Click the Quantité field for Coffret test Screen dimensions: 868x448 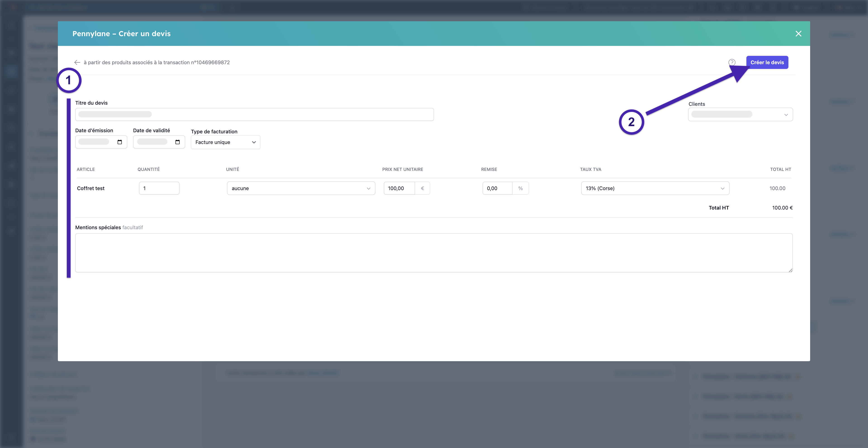(x=159, y=188)
